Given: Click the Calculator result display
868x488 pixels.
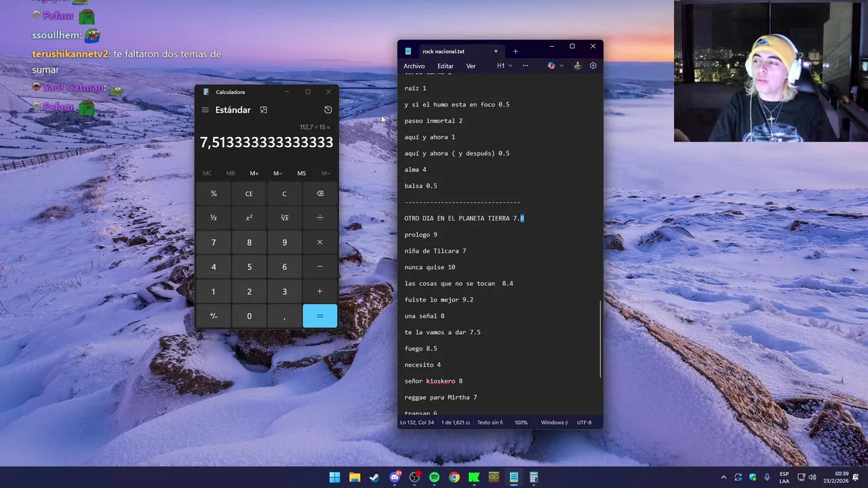Looking at the screenshot, I should click(267, 142).
